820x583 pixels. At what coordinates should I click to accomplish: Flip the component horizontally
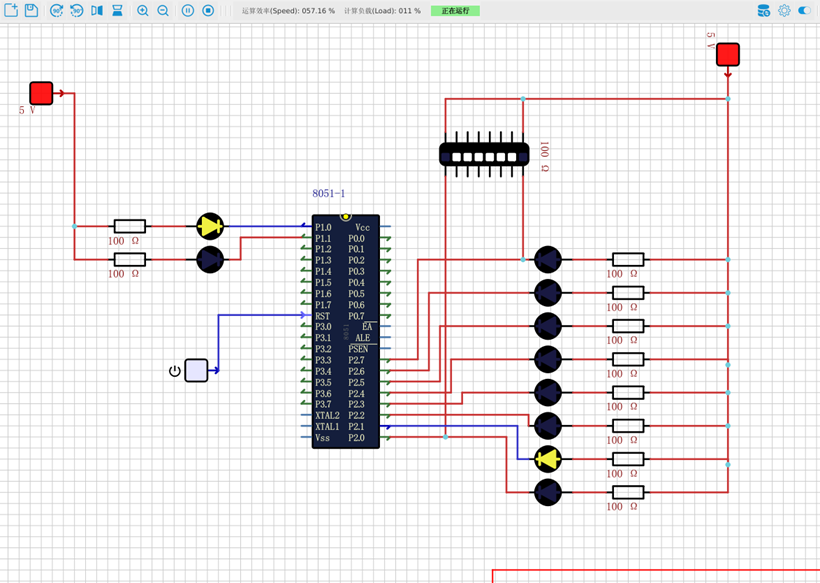[x=97, y=10]
